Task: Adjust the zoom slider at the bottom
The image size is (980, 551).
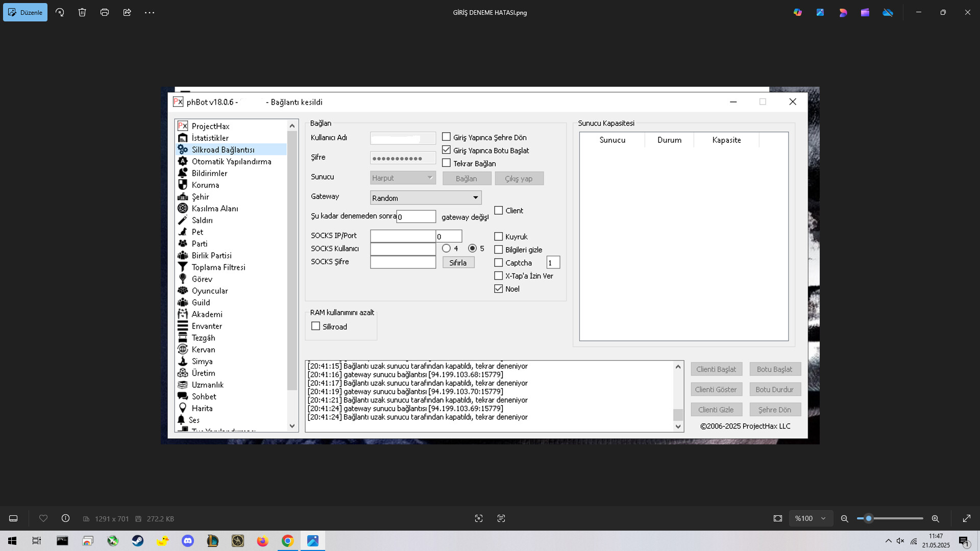Action: 870,518
